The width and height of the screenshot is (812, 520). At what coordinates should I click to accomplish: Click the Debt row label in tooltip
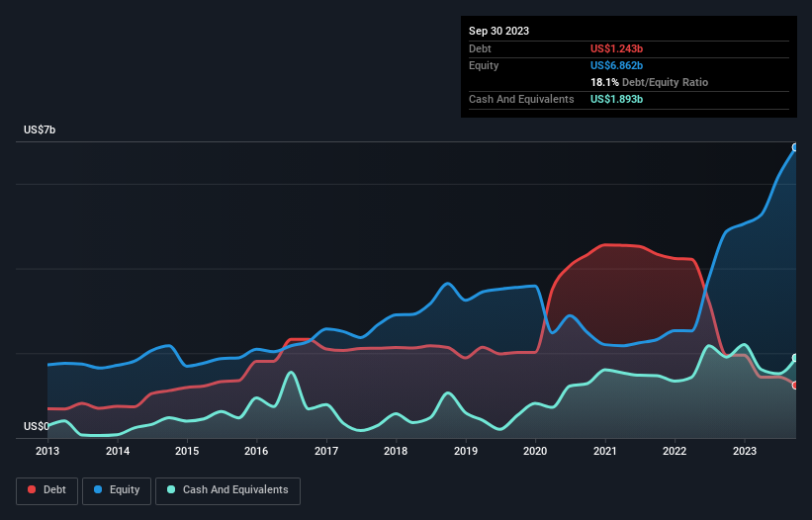pyautogui.click(x=480, y=48)
